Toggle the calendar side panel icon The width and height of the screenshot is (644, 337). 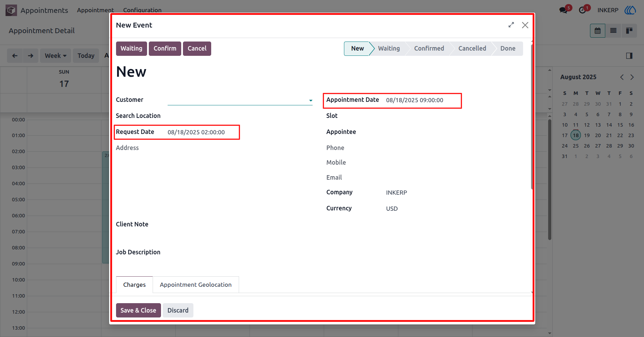629,56
